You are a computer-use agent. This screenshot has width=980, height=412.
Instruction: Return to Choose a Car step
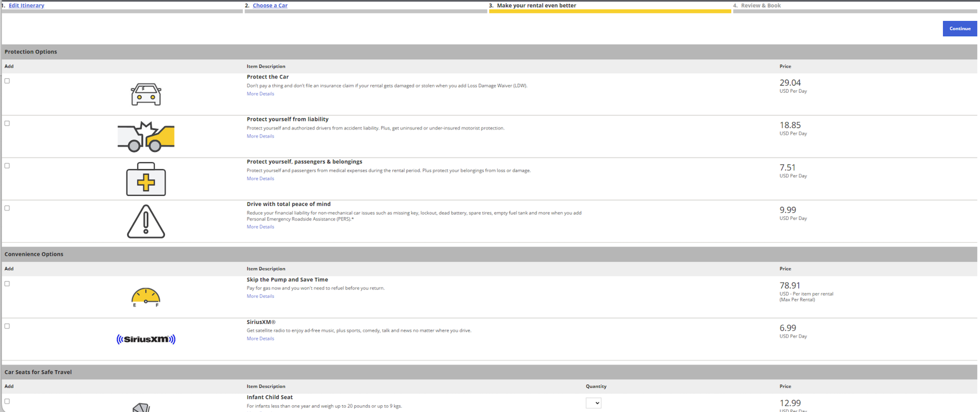pos(270,5)
